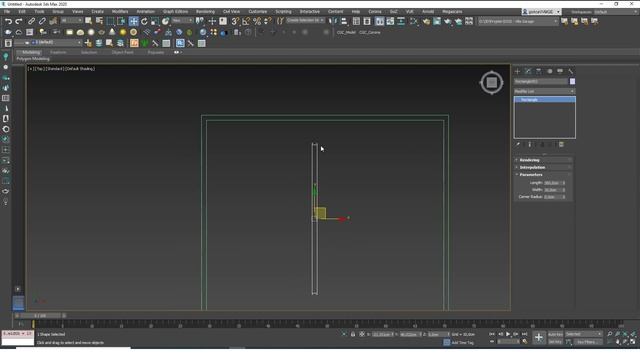Open the Rendering menu
This screenshot has width=640, height=360.
205,11
